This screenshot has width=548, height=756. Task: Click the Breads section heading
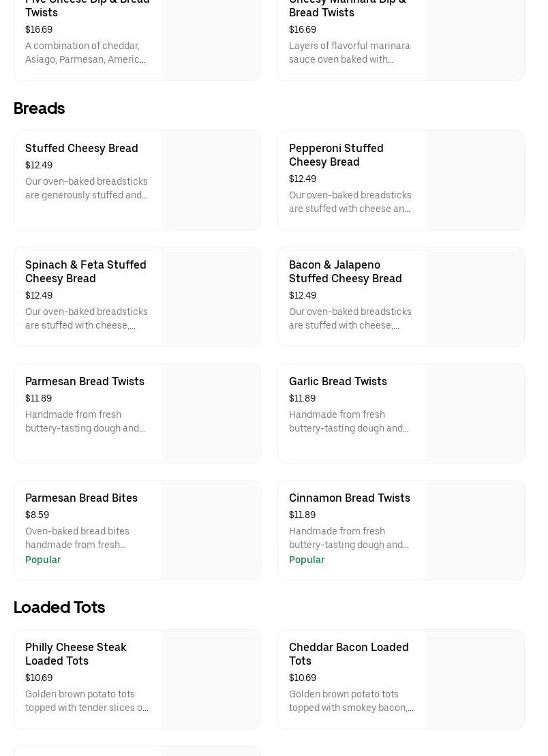click(39, 108)
